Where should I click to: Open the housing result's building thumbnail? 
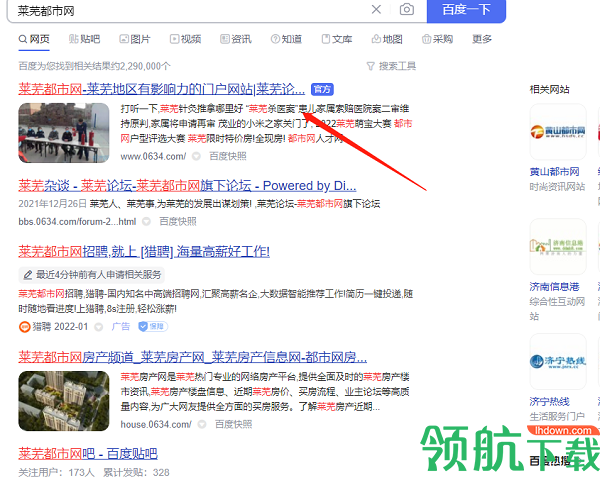64,401
